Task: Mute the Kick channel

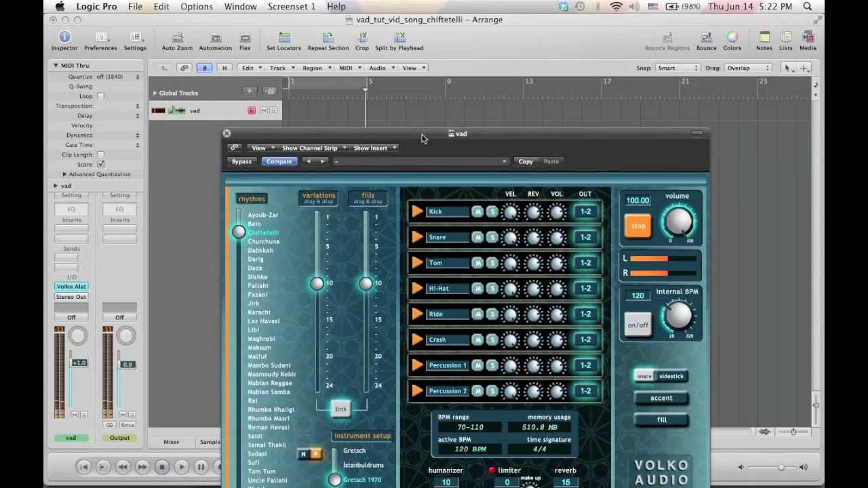Action: (477, 211)
